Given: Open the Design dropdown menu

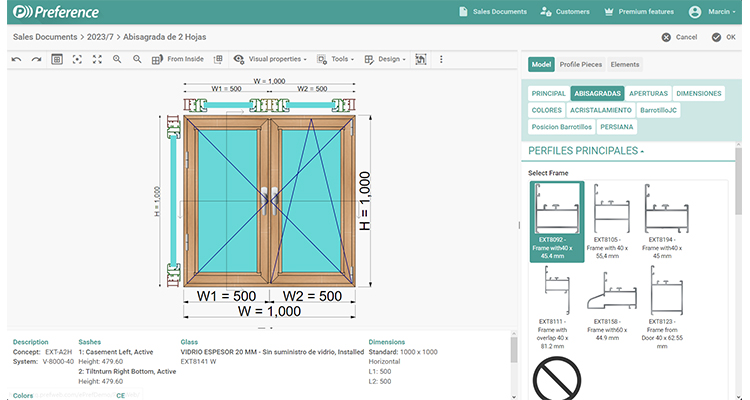Looking at the screenshot, I should tap(385, 59).
